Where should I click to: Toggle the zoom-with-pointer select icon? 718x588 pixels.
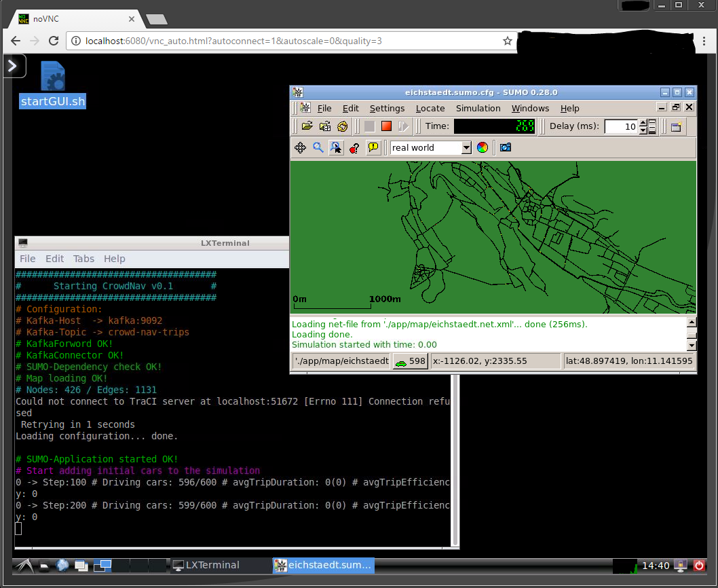click(x=336, y=147)
